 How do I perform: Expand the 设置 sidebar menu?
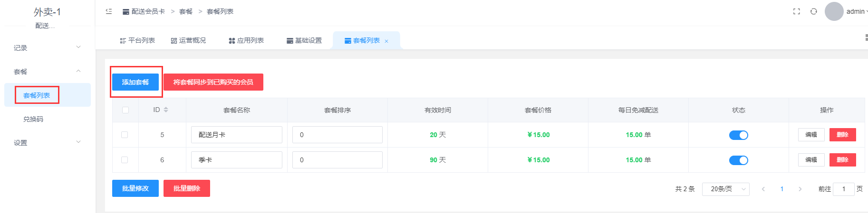coord(47,143)
